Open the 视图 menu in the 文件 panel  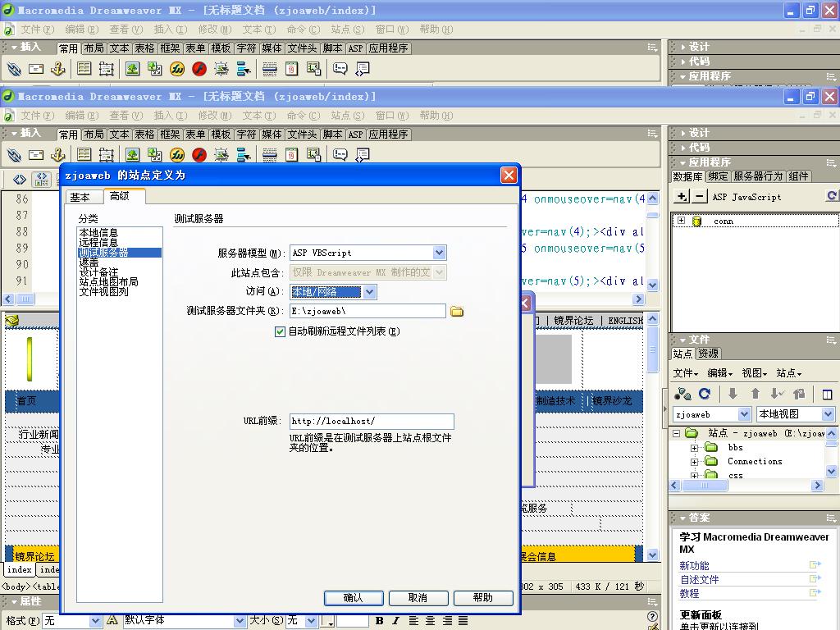(755, 373)
